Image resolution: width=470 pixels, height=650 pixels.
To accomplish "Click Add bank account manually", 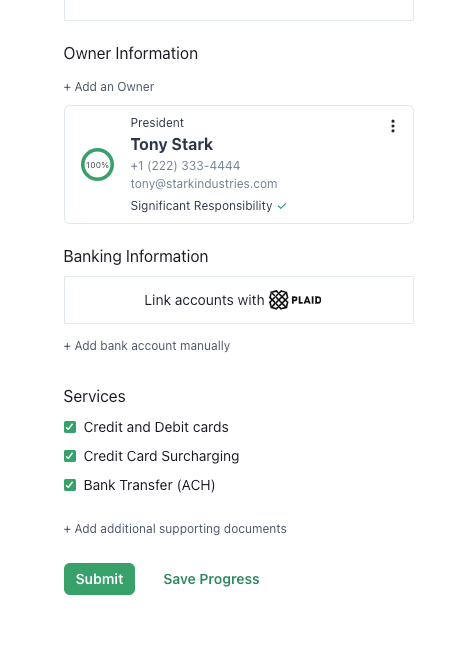I will (x=147, y=346).
